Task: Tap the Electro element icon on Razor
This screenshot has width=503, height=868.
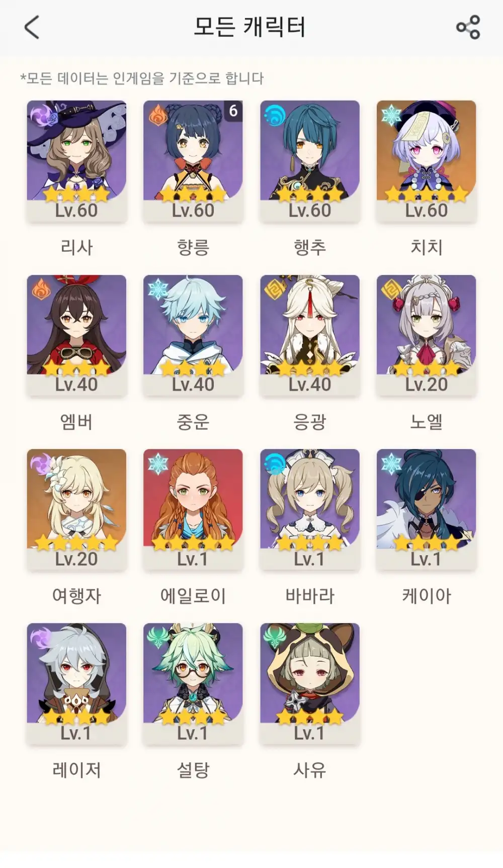Action: pos(41,638)
